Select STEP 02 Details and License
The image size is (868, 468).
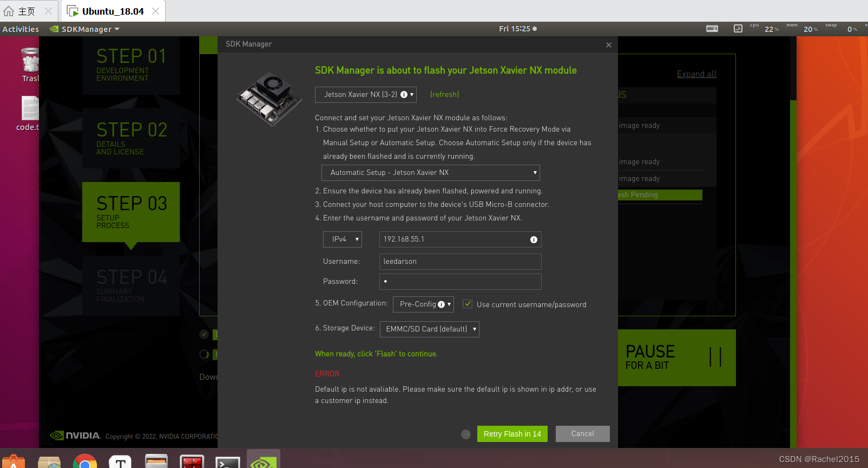pyautogui.click(x=131, y=138)
